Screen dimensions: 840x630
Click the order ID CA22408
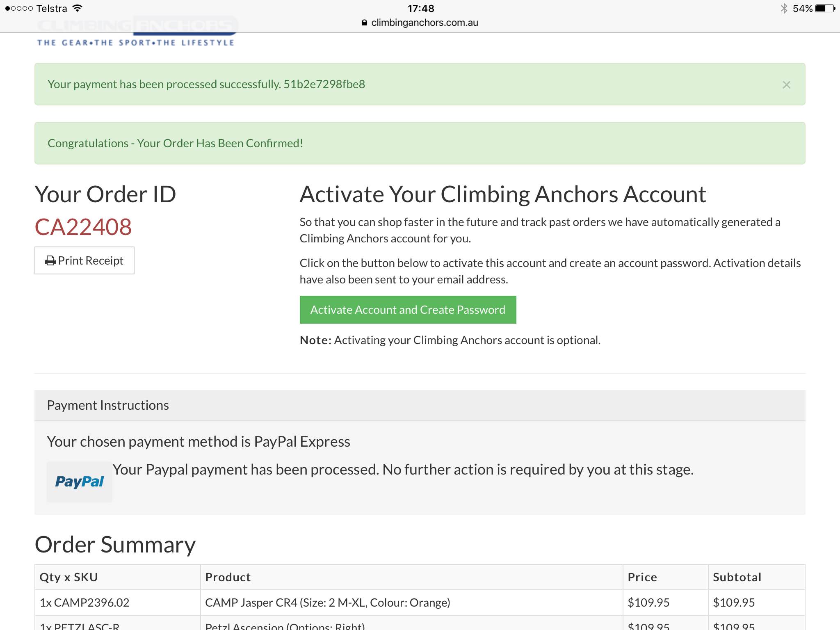(83, 227)
